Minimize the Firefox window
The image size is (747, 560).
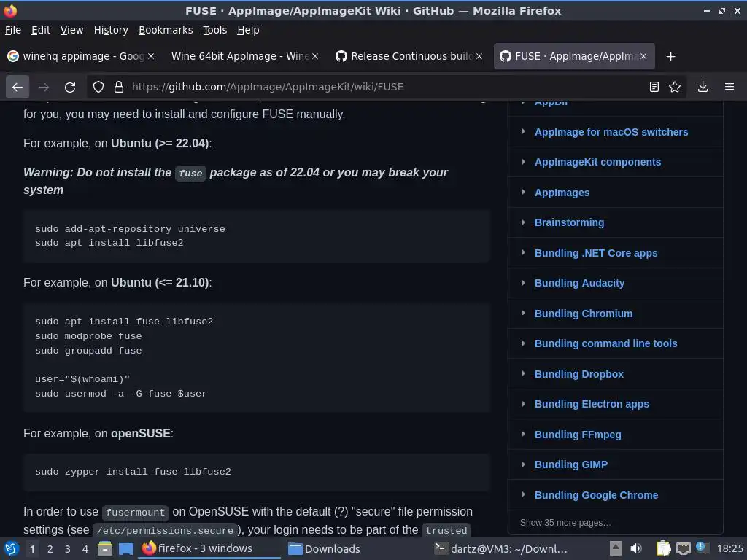706,10
